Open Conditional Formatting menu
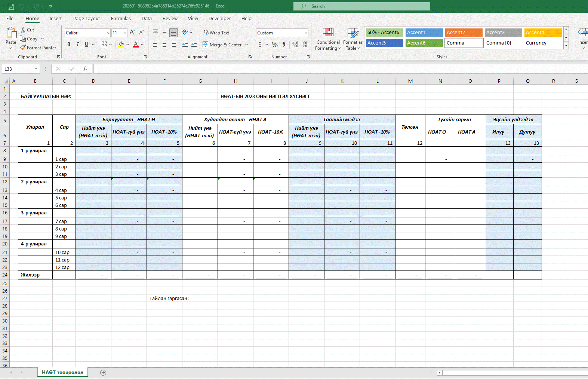Screen dimensions: 588x379 tap(328, 39)
